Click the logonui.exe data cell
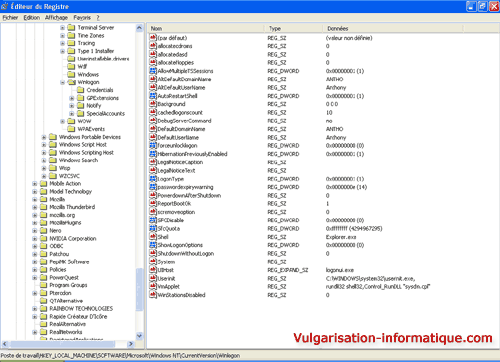The width and height of the screenshot is (500, 362). click(x=340, y=270)
